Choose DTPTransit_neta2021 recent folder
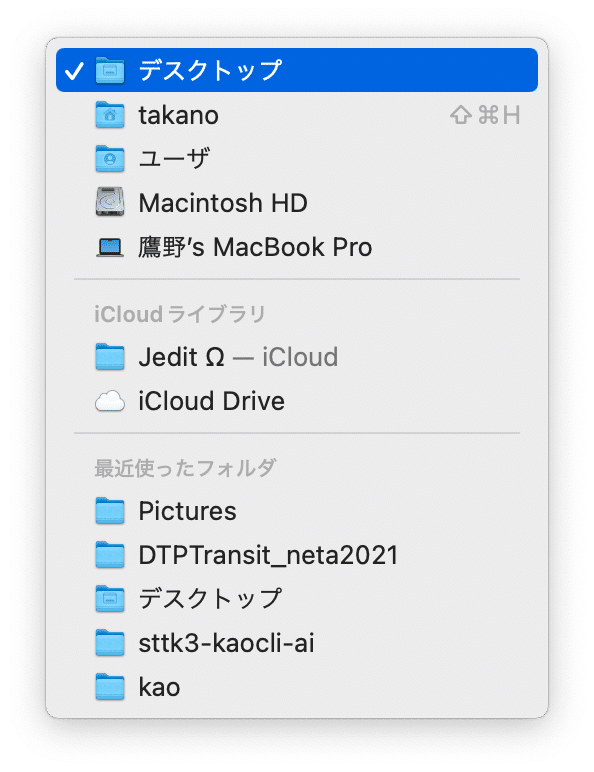 (297, 555)
